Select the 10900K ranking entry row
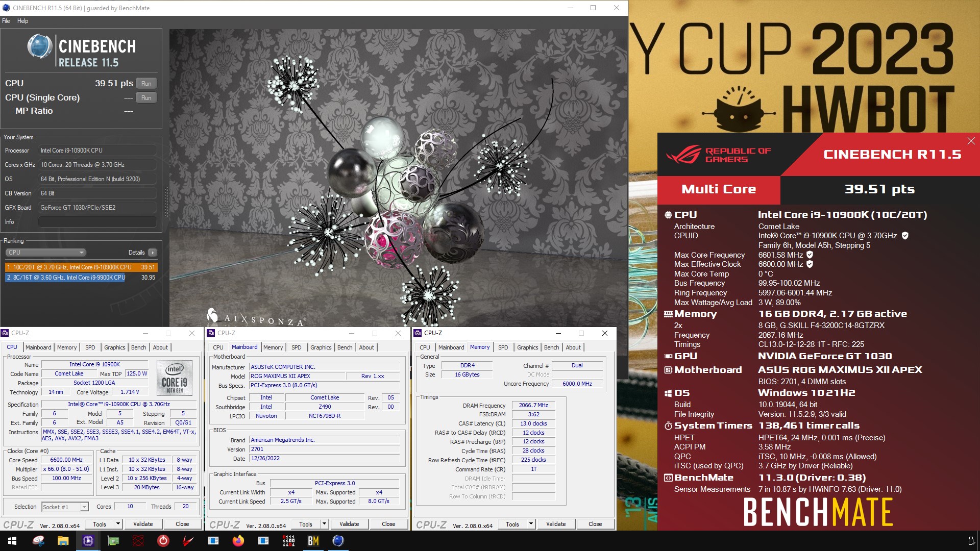The image size is (980, 551). point(81,267)
